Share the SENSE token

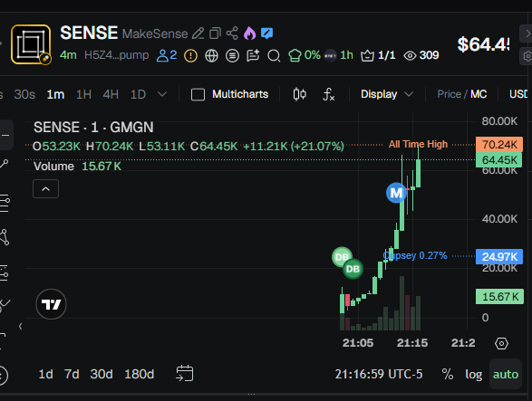pyautogui.click(x=232, y=33)
